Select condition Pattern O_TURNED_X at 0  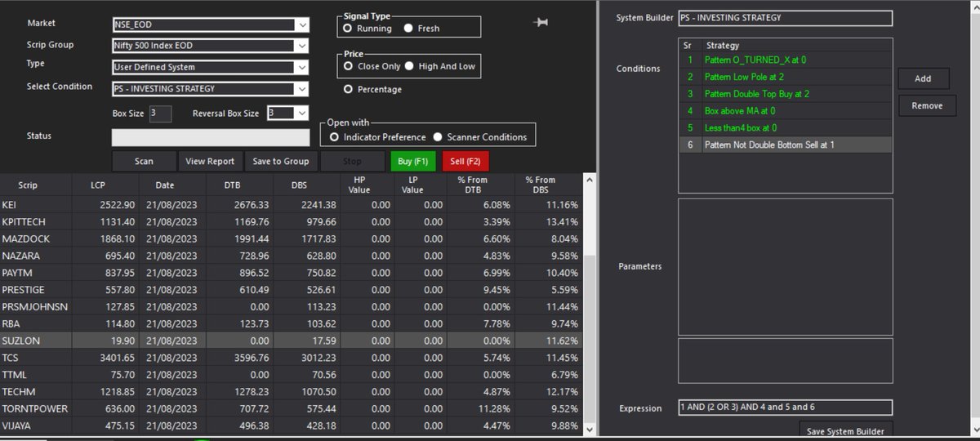pyautogui.click(x=785, y=60)
